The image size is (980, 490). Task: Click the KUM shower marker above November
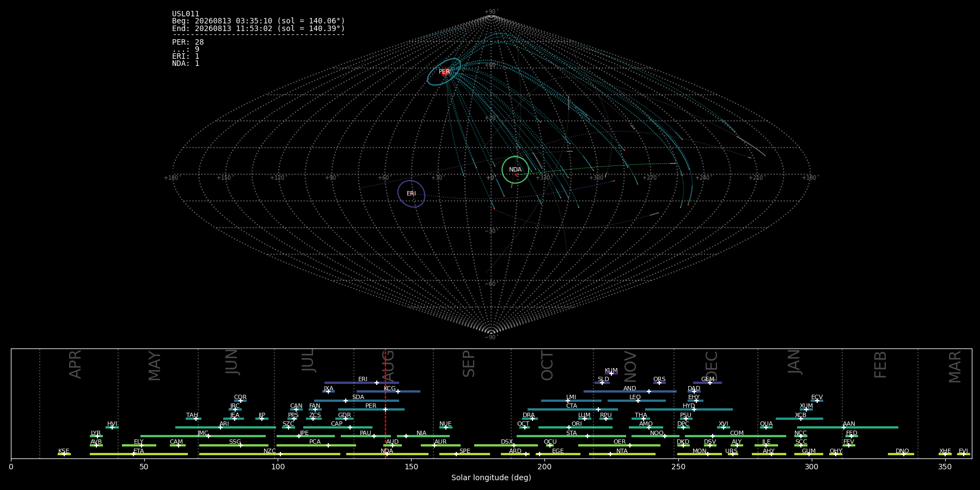point(611,373)
